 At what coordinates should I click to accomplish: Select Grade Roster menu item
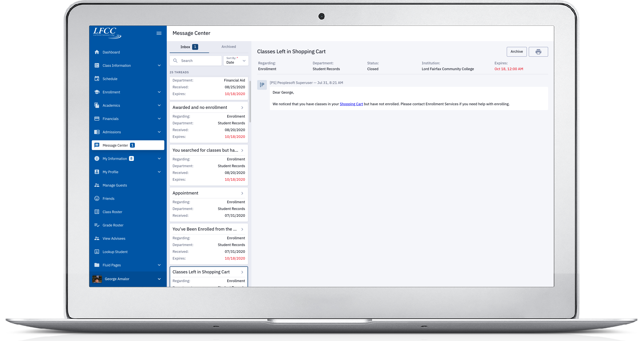point(128,225)
